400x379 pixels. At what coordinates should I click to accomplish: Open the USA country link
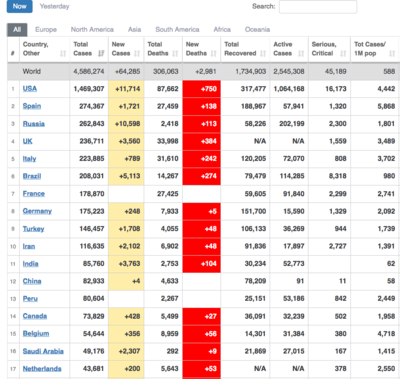pyautogui.click(x=30, y=89)
